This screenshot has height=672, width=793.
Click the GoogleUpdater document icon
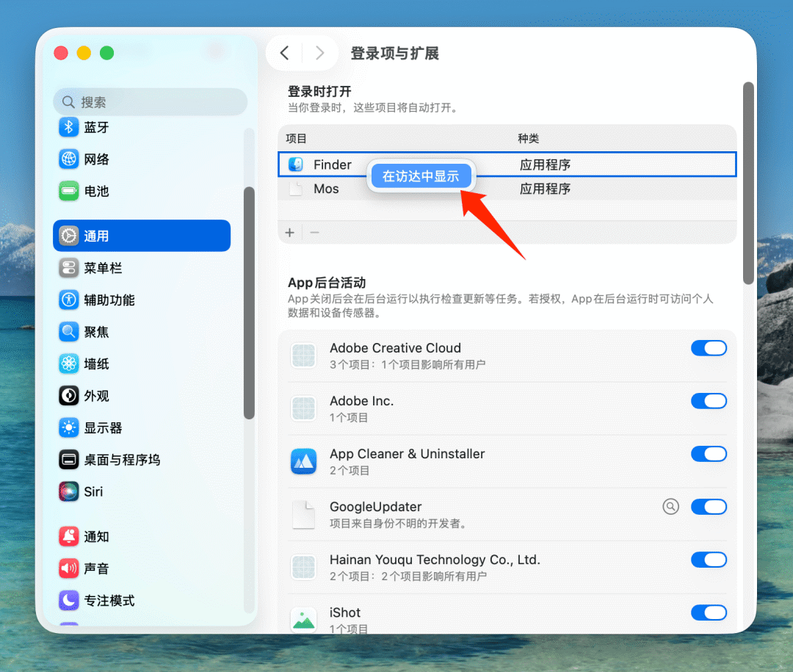coord(303,514)
